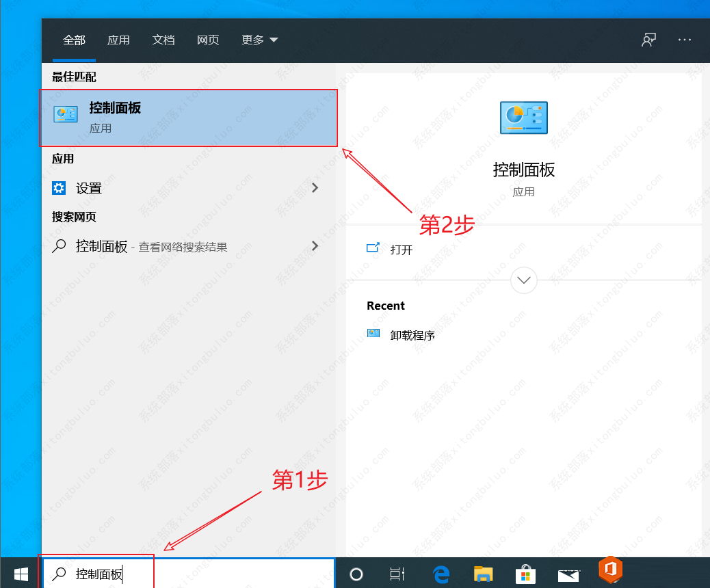Launch the Office app from the taskbar
Image resolution: width=710 pixels, height=588 pixels.
click(610, 572)
